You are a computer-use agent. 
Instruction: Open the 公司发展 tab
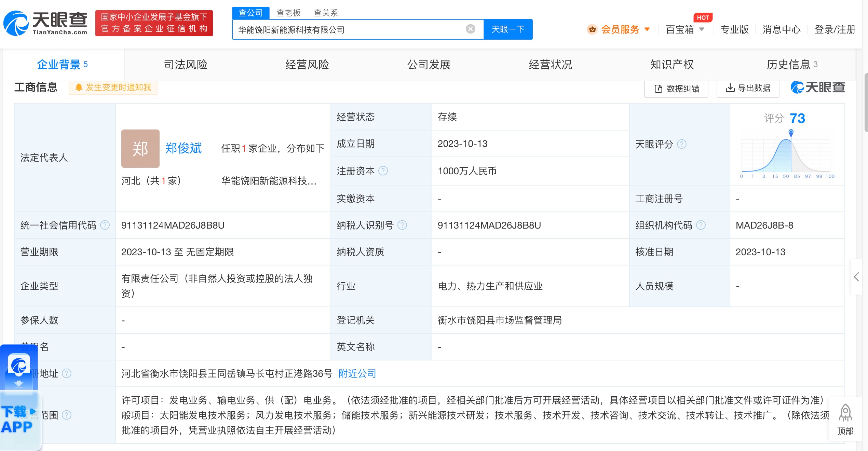429,65
